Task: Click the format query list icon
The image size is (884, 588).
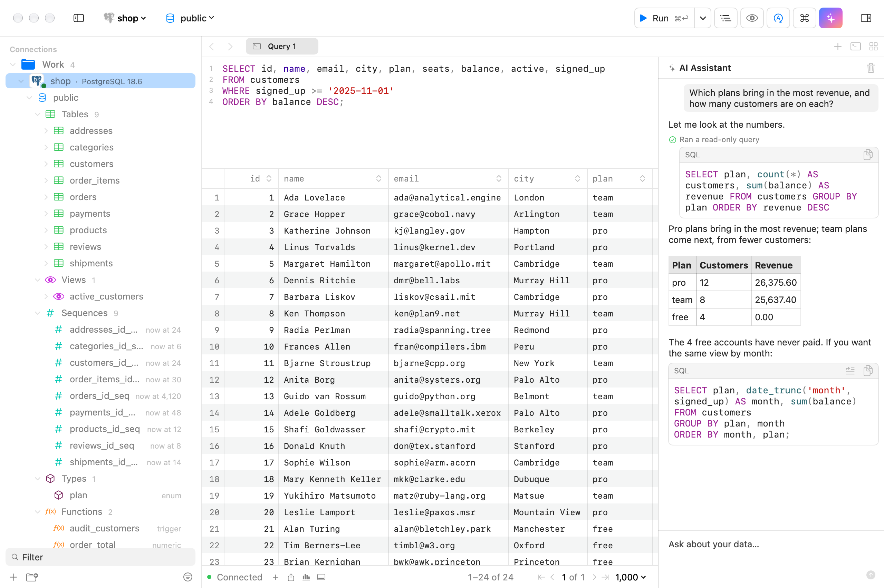Action: click(726, 18)
